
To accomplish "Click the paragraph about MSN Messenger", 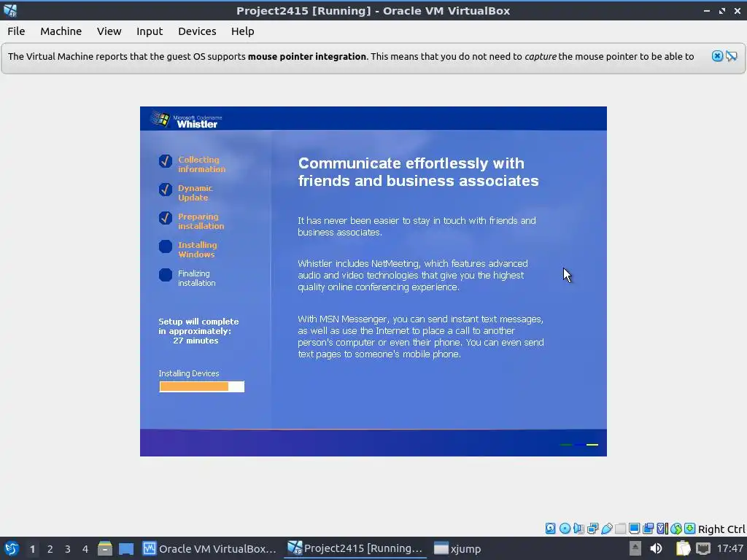I will click(421, 337).
